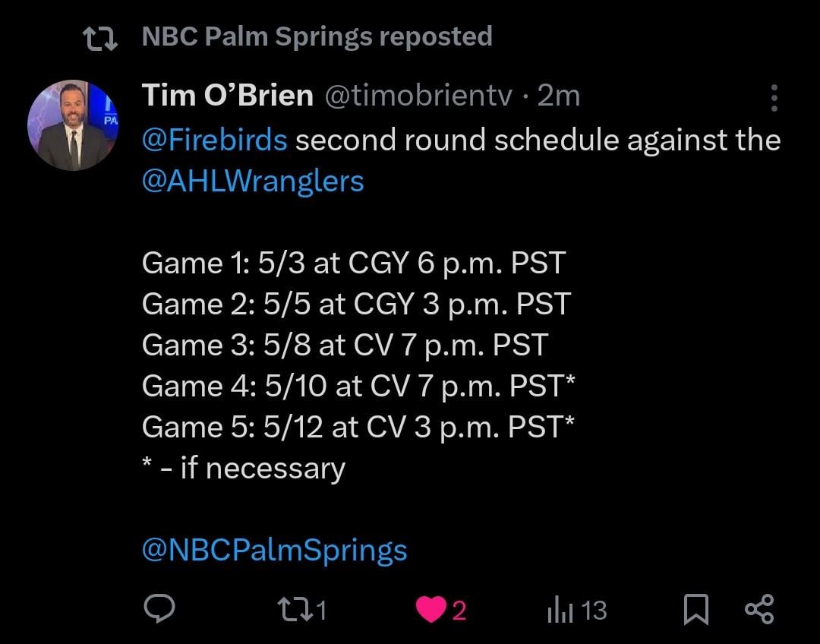Open the three-dot more options menu

click(x=774, y=98)
